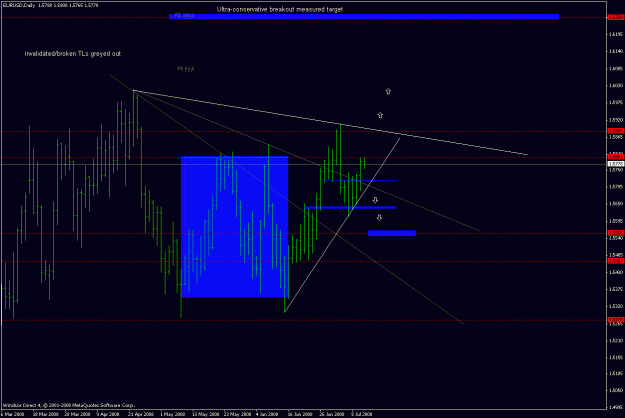Image resolution: width=625 pixels, height=418 pixels.
Task: Select the medium blue bar under the thin line
Action: coord(350,207)
